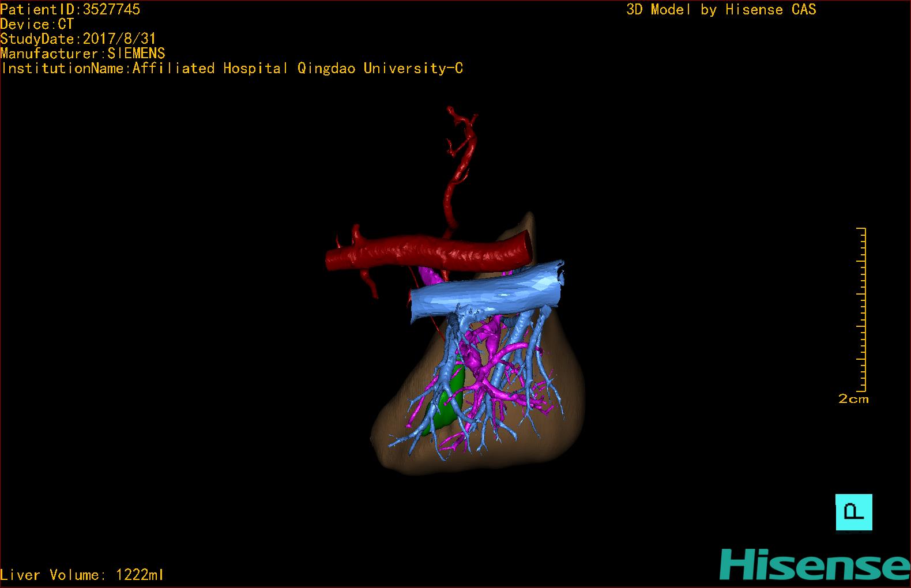The width and height of the screenshot is (911, 588).
Task: Click the Device:CT label
Action: tap(37, 24)
